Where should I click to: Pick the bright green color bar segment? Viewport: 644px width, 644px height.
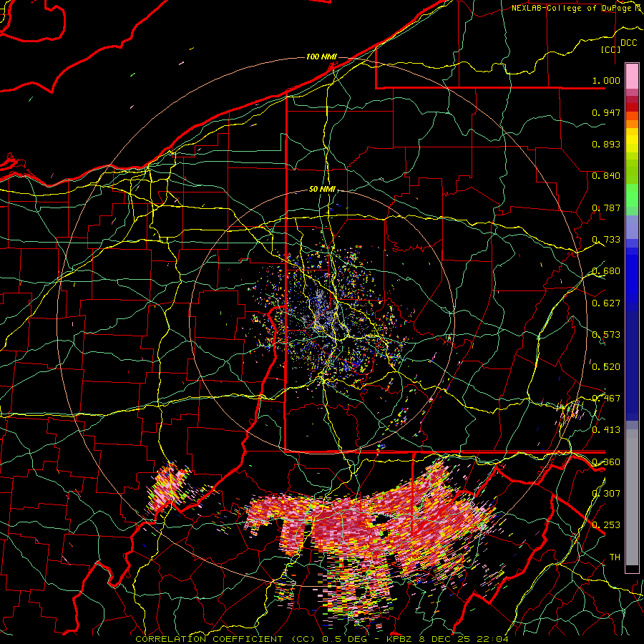point(632,195)
